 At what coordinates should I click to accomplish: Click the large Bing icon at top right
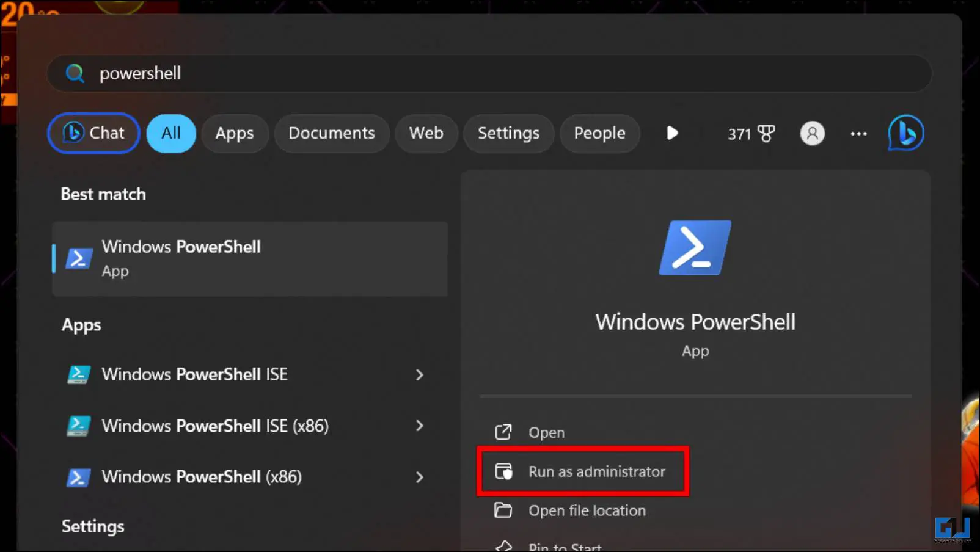tap(905, 133)
